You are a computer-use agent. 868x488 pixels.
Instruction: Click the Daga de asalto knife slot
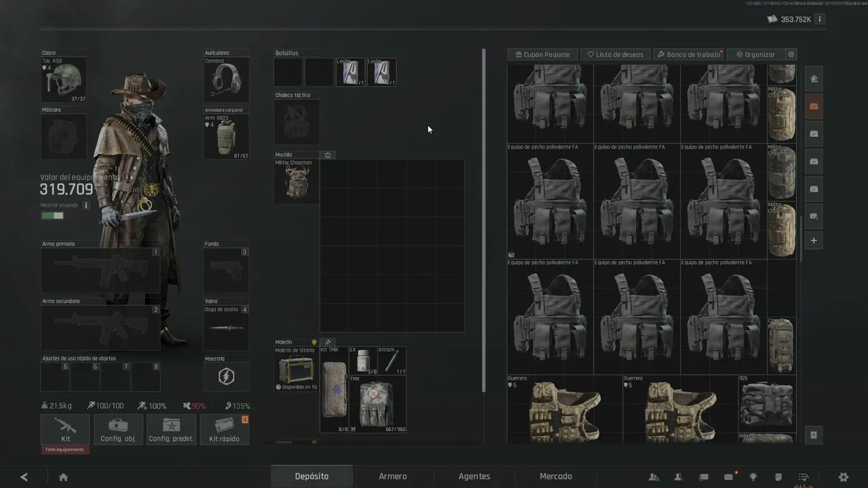click(x=226, y=328)
